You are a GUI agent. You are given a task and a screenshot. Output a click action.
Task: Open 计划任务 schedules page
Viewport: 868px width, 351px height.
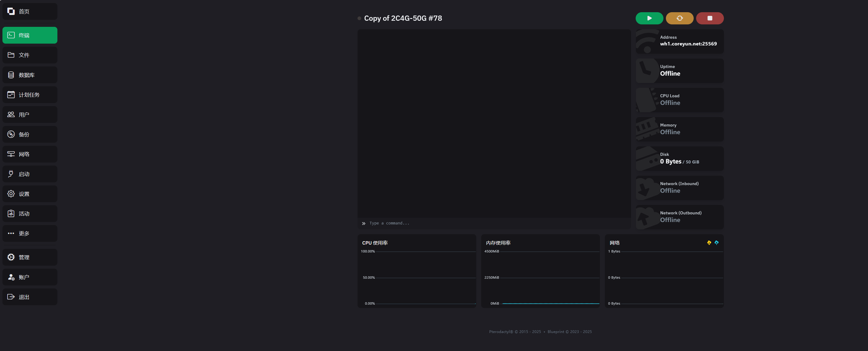tap(30, 95)
